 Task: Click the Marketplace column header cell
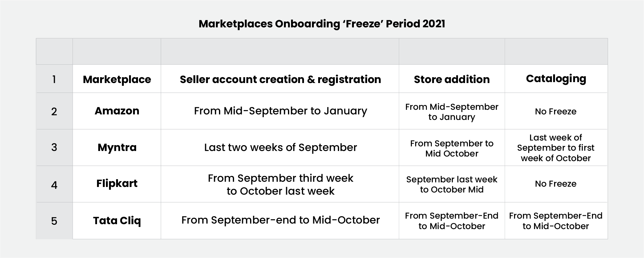pyautogui.click(x=117, y=79)
